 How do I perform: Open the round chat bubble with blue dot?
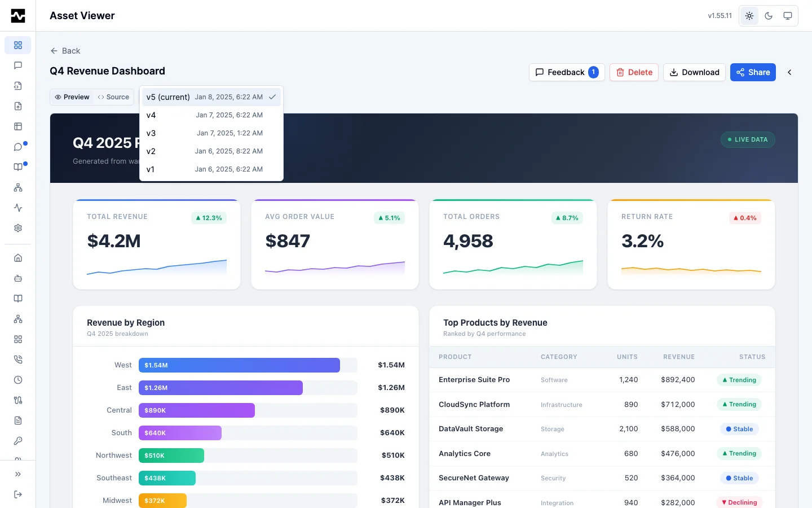(x=18, y=147)
